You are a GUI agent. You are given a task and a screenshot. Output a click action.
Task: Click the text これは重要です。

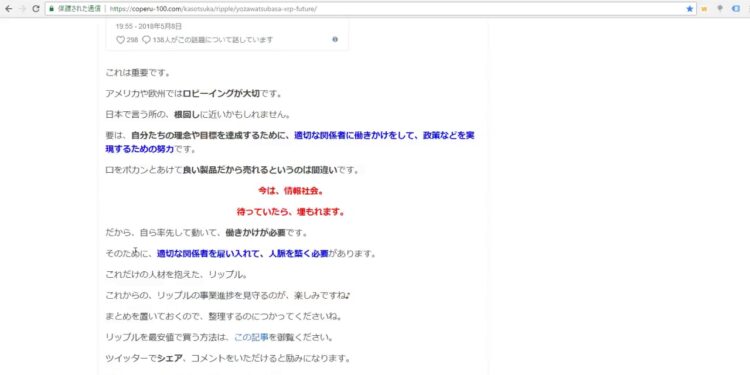(138, 73)
